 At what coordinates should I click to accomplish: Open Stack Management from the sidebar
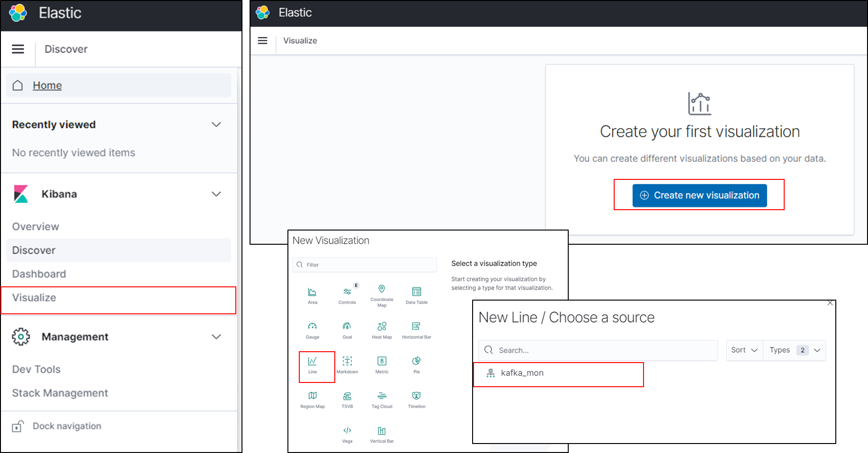point(60,393)
